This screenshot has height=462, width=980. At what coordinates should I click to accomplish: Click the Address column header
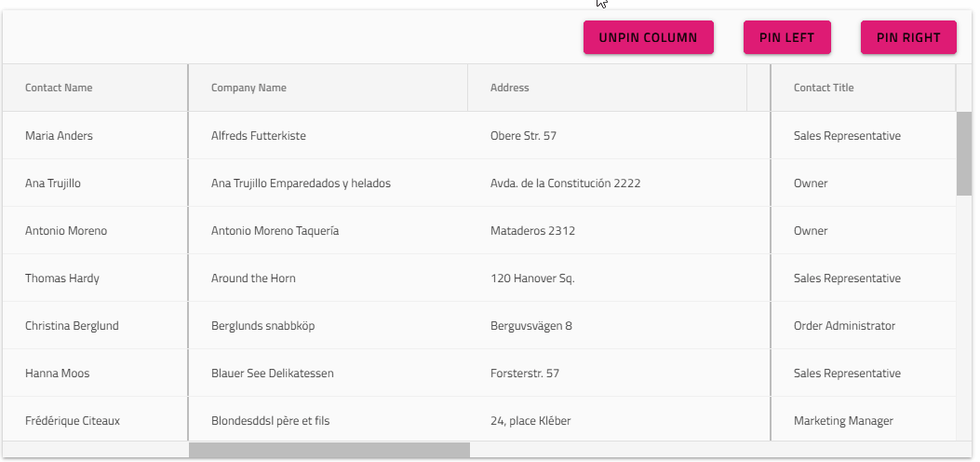pyautogui.click(x=509, y=88)
